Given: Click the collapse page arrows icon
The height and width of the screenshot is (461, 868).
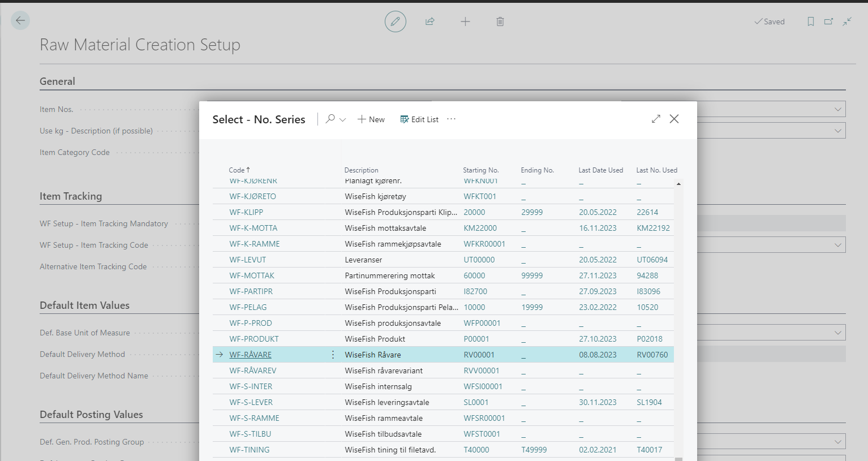Looking at the screenshot, I should (x=847, y=21).
